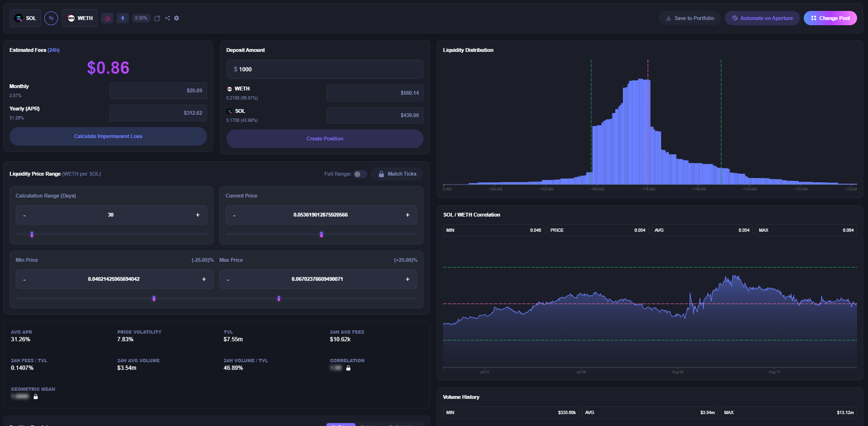
Task: Click the Deposit Amount input field
Action: coord(325,69)
